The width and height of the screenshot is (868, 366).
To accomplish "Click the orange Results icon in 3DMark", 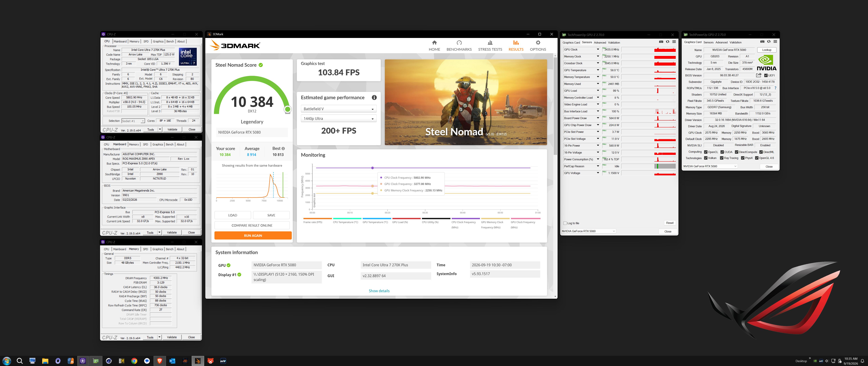I will 516,43.
